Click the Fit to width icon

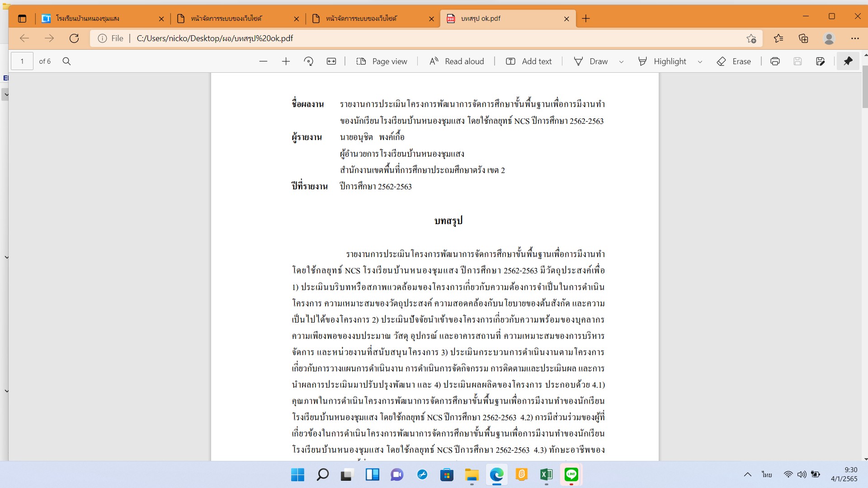click(331, 61)
